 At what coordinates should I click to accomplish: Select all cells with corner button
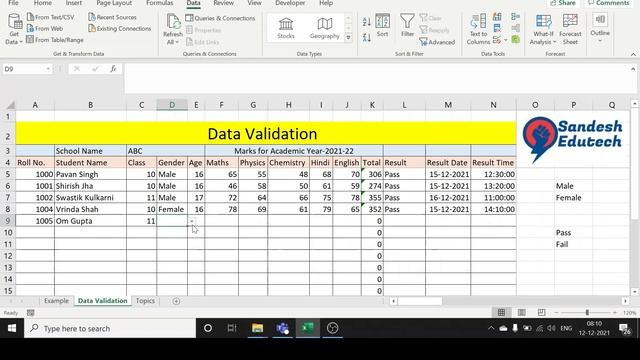[x=10, y=105]
